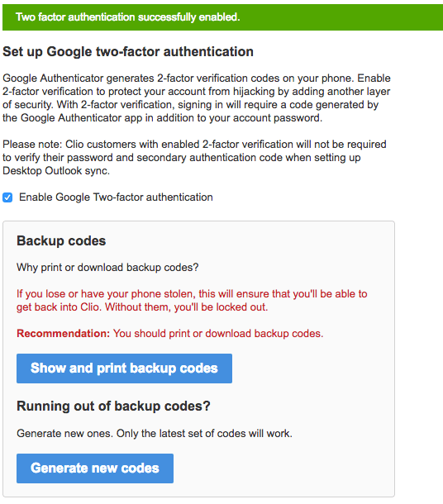This screenshot has height=504, width=443.
Task: Click the red lost or stolen phone warning
Action: 192,300
